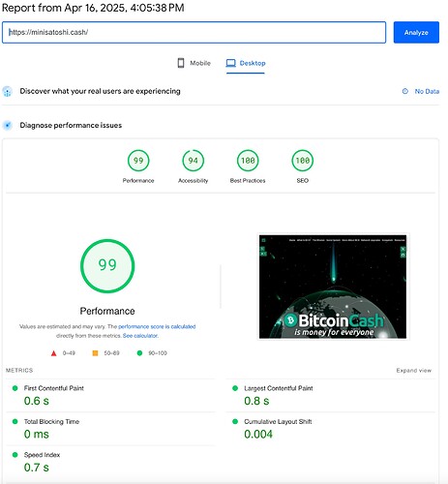Click the real users experience icon
Viewport: 448px width, 484px height.
8,92
